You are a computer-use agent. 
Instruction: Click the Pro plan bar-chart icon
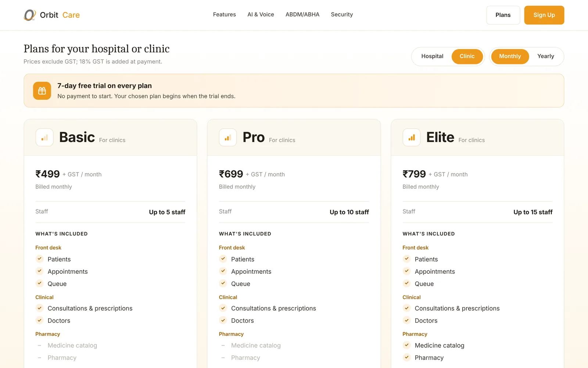[x=228, y=138]
